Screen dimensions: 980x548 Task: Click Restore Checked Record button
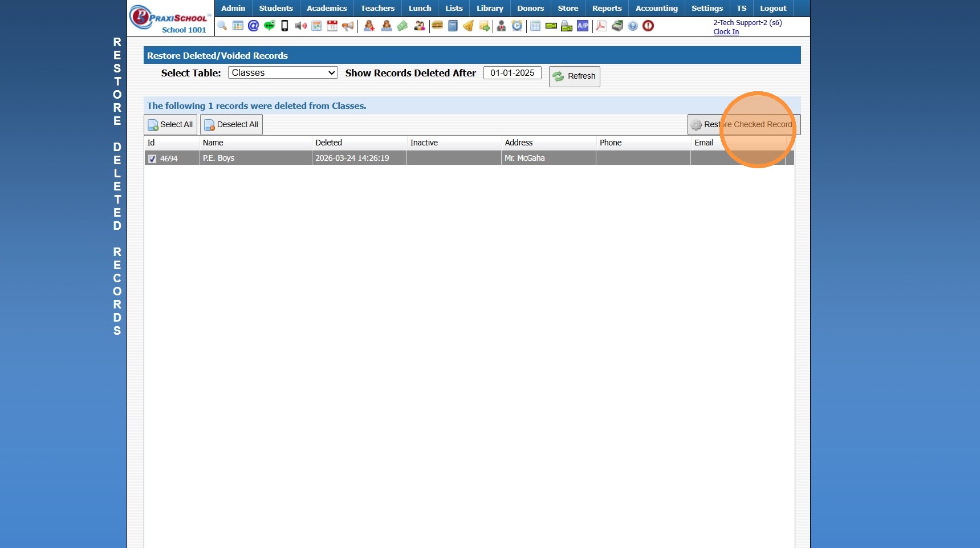[744, 124]
